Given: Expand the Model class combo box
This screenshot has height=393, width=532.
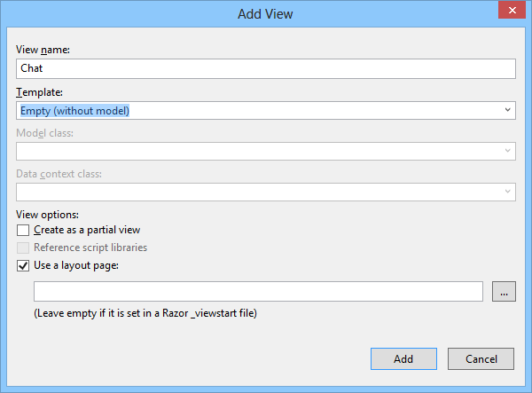Looking at the screenshot, I should point(507,151).
